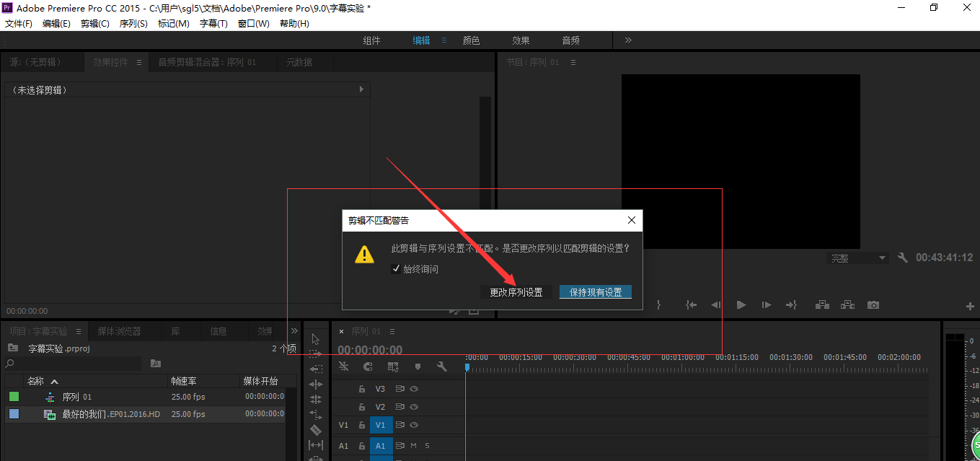Toggle Snap magnet icon in timeline
The height and width of the screenshot is (461, 980).
point(368,366)
